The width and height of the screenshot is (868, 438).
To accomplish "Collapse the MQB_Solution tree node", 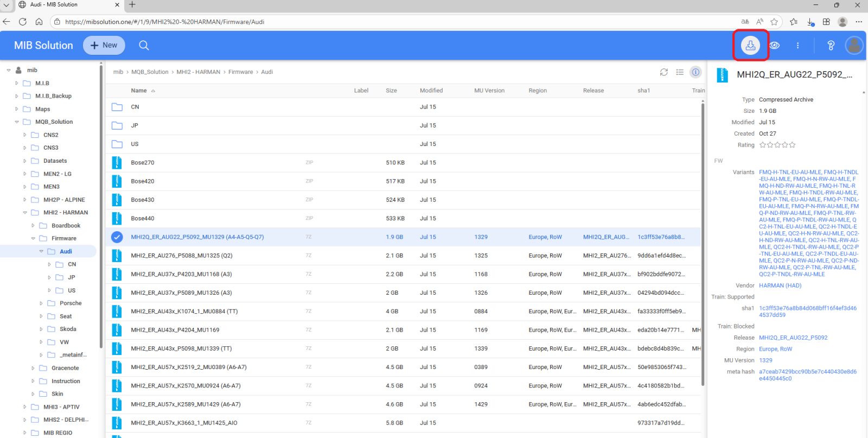I will pyautogui.click(x=17, y=122).
